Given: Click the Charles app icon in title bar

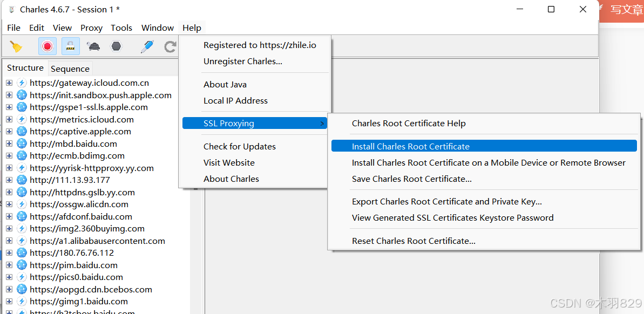Looking at the screenshot, I should coord(11,9).
